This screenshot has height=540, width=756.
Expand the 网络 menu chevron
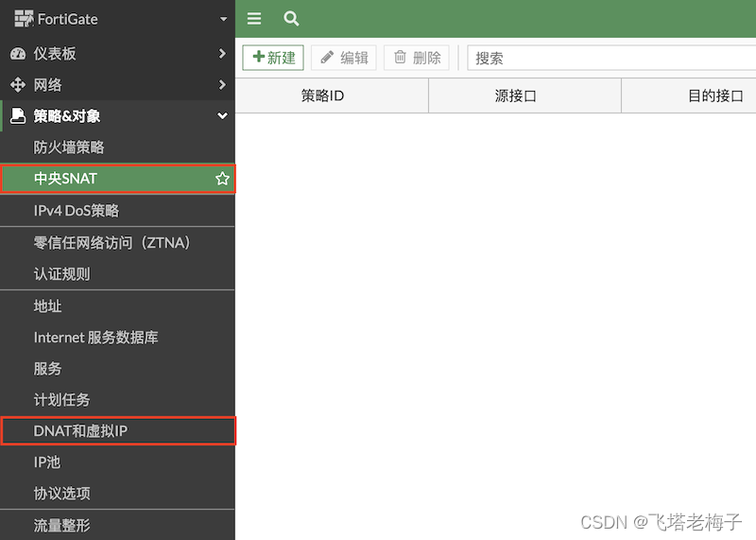pyautogui.click(x=222, y=85)
